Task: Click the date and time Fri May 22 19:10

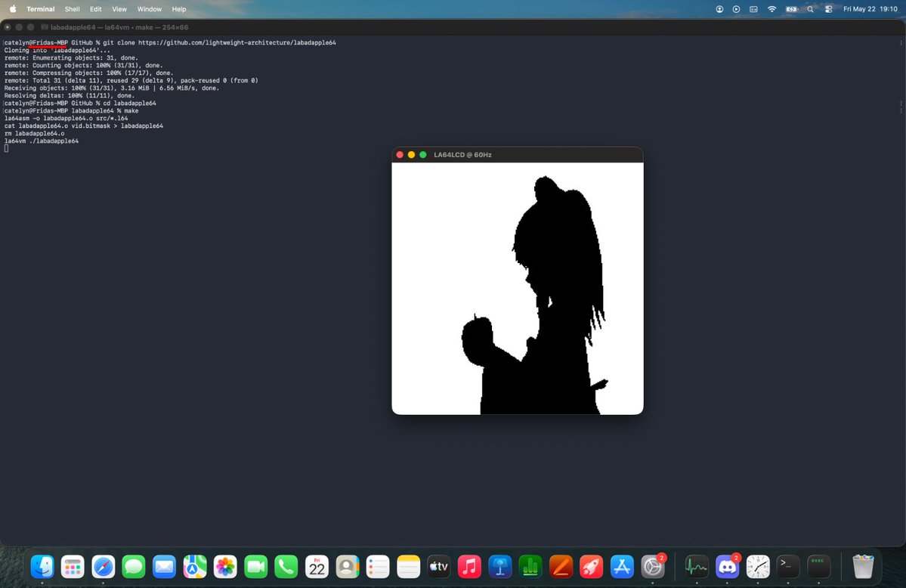Action: coord(870,9)
